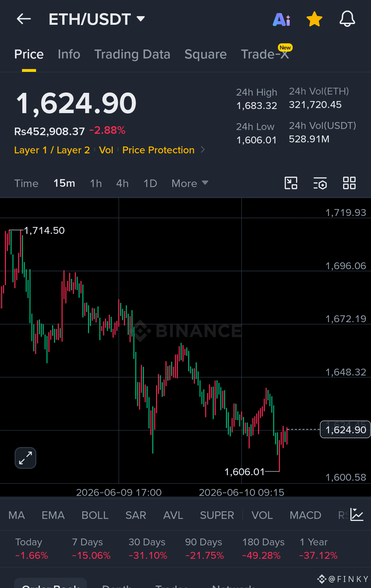Open Price Protection details

[x=158, y=150]
